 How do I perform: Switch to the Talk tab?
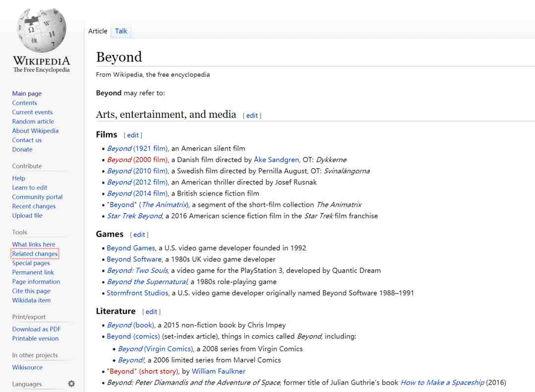click(121, 31)
